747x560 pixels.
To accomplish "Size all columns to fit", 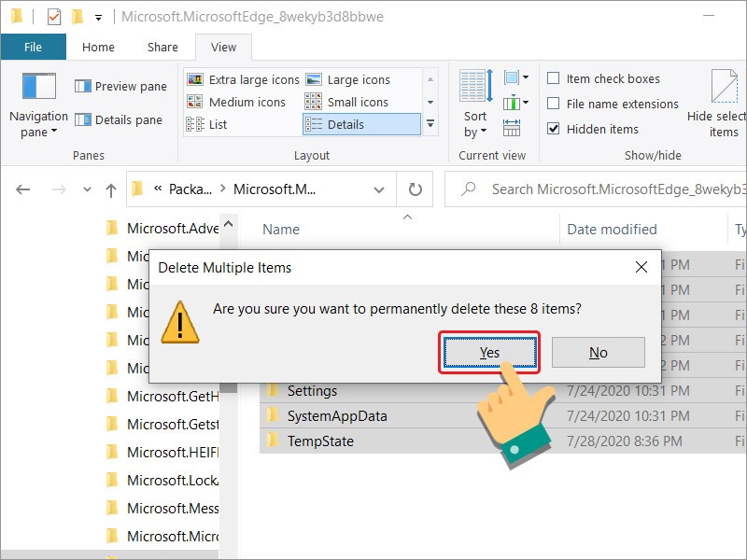I will tap(512, 128).
